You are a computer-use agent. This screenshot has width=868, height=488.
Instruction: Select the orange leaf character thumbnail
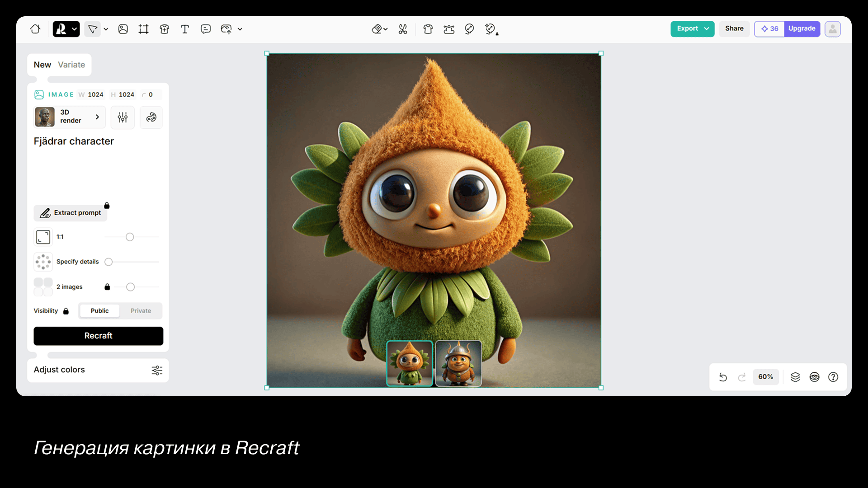410,364
